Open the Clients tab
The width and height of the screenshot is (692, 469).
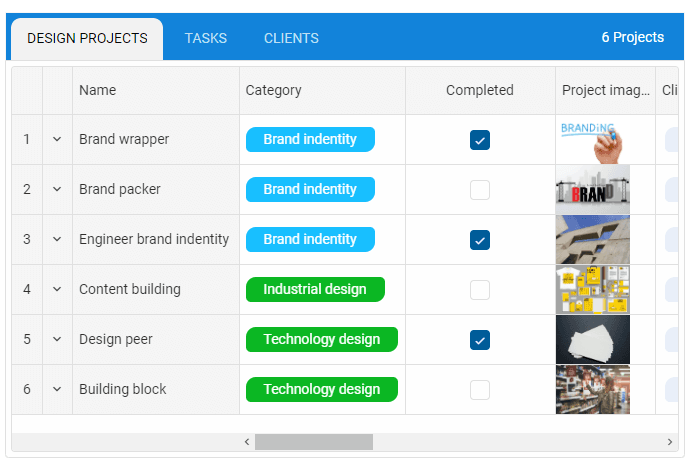(x=291, y=39)
